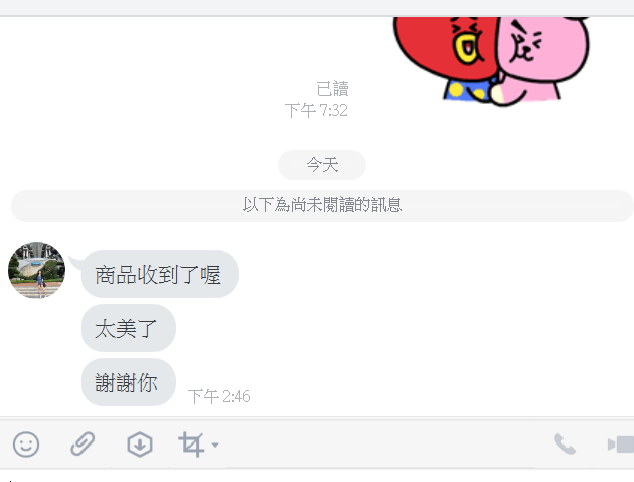Click the unread messages divider 以下為尚未閱讀的訊息
Screen dimensions: 634x482
tap(322, 205)
